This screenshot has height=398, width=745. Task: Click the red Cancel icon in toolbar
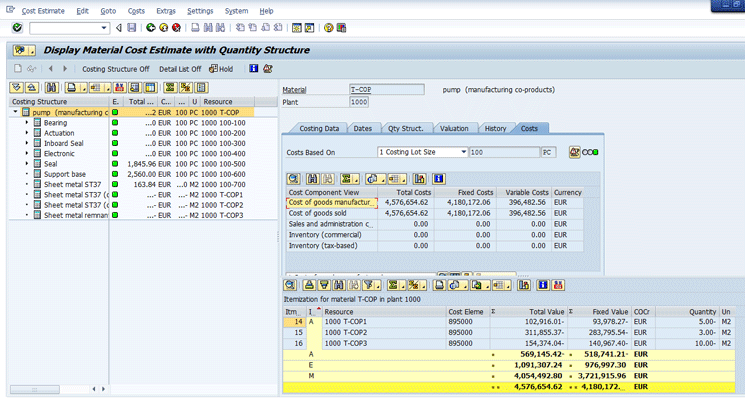[x=176, y=28]
